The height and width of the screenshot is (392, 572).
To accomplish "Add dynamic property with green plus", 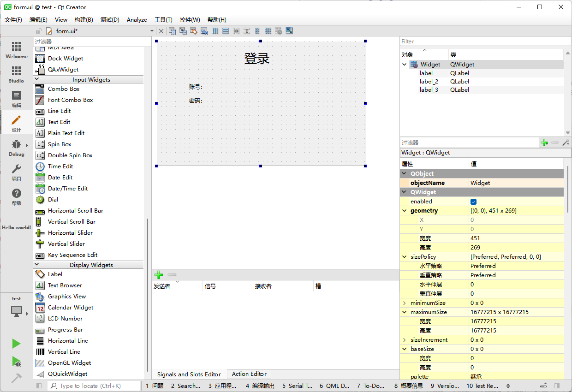I will 544,143.
